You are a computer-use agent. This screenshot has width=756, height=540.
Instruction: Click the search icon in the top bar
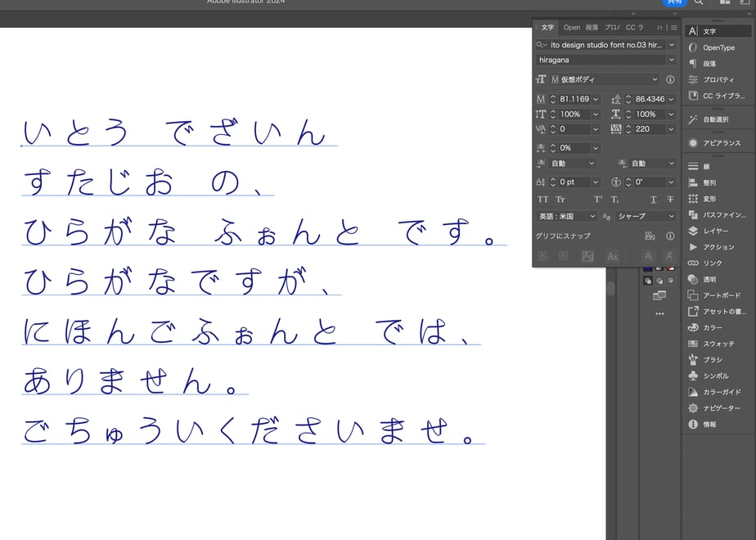(x=698, y=2)
